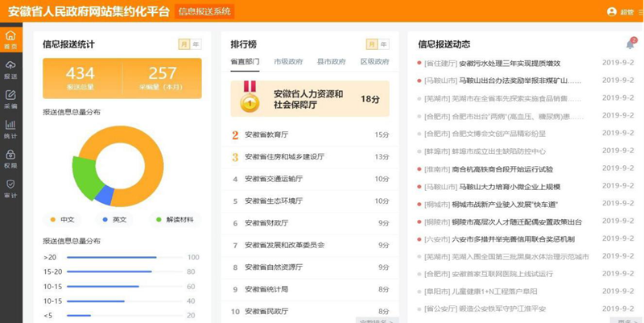The image size is (644, 323).
Task: Click the first-place gold medal icon
Action: click(x=250, y=97)
